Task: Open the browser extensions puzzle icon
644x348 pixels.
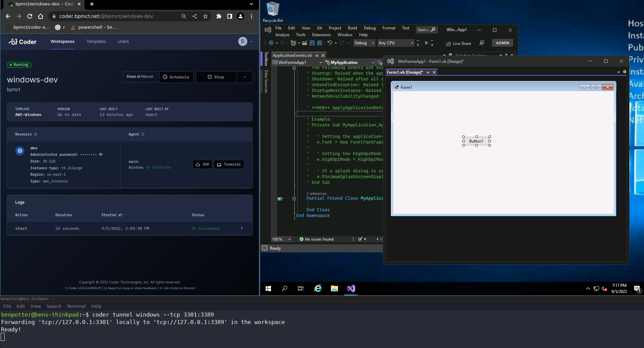Action: coord(219,16)
